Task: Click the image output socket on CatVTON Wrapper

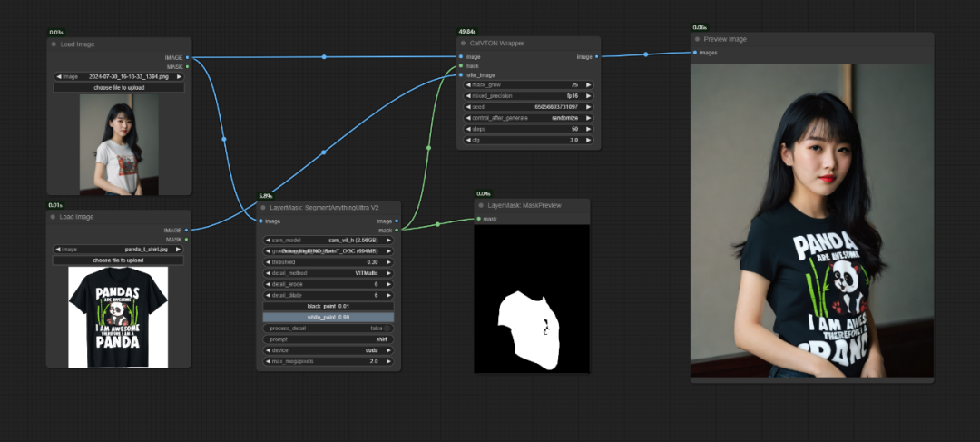Action: point(597,57)
